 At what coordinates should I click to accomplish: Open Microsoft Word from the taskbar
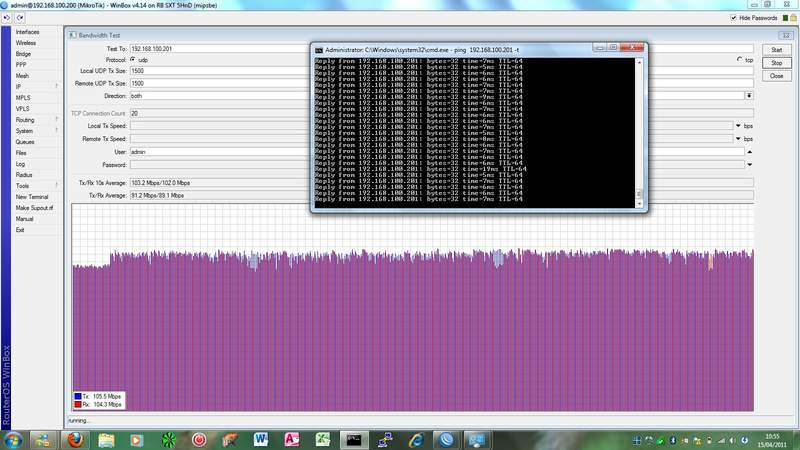pyautogui.click(x=261, y=440)
